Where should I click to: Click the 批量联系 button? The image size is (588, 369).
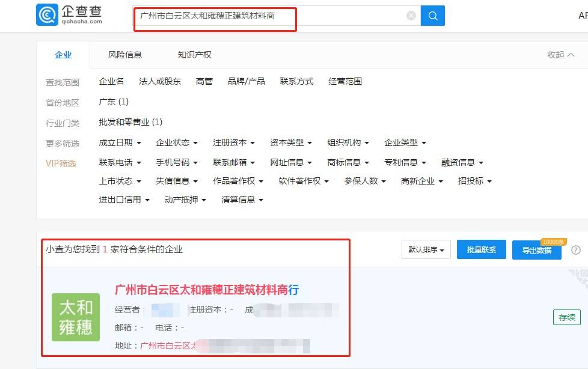pos(481,249)
